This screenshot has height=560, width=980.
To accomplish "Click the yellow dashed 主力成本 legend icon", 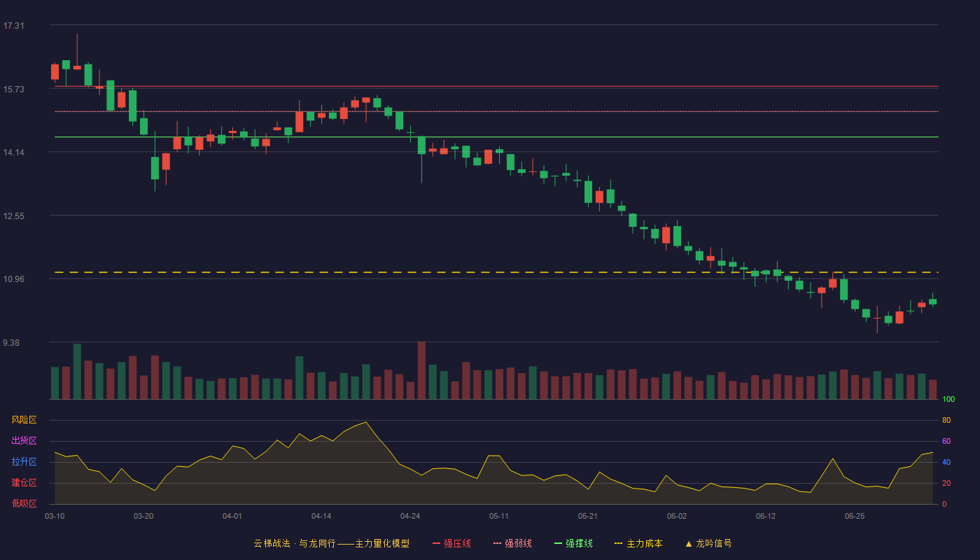I will pyautogui.click(x=618, y=543).
